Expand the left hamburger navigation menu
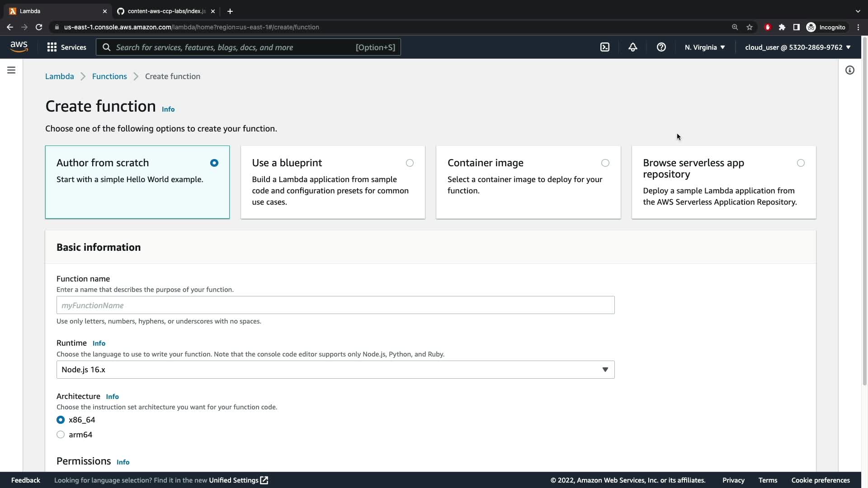Viewport: 868px width, 488px height. [x=11, y=70]
